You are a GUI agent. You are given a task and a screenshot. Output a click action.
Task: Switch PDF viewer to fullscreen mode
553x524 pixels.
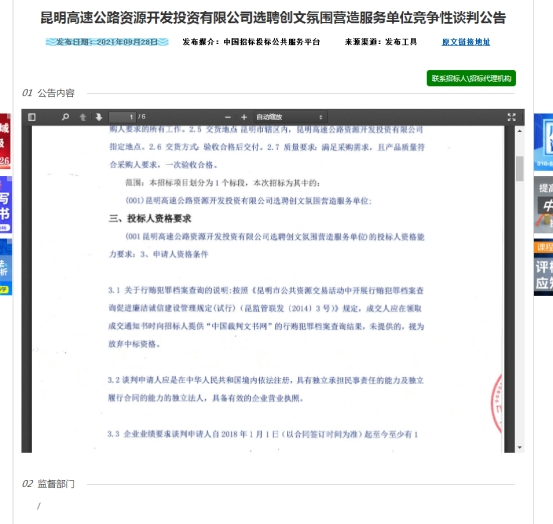[511, 117]
